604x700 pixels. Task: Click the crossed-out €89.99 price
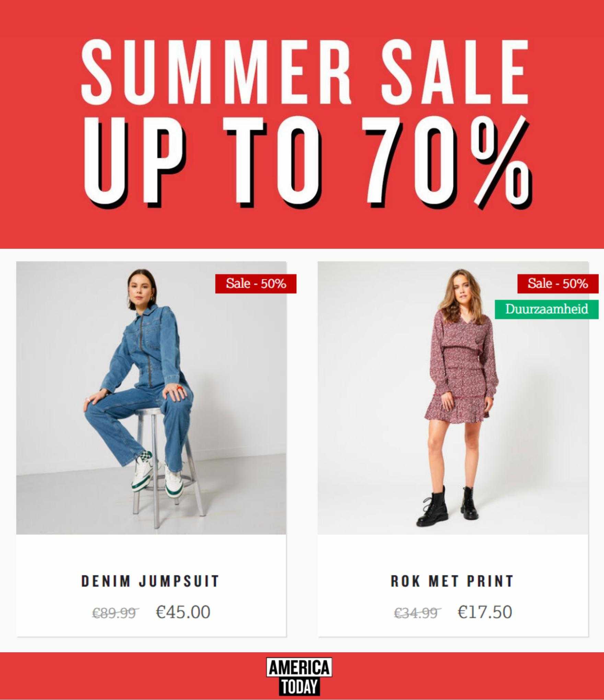point(115,612)
